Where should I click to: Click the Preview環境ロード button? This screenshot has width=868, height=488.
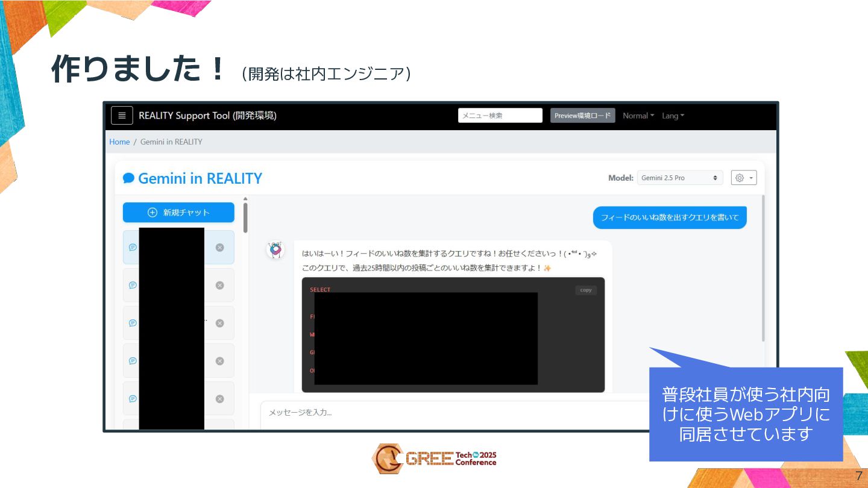(x=583, y=116)
